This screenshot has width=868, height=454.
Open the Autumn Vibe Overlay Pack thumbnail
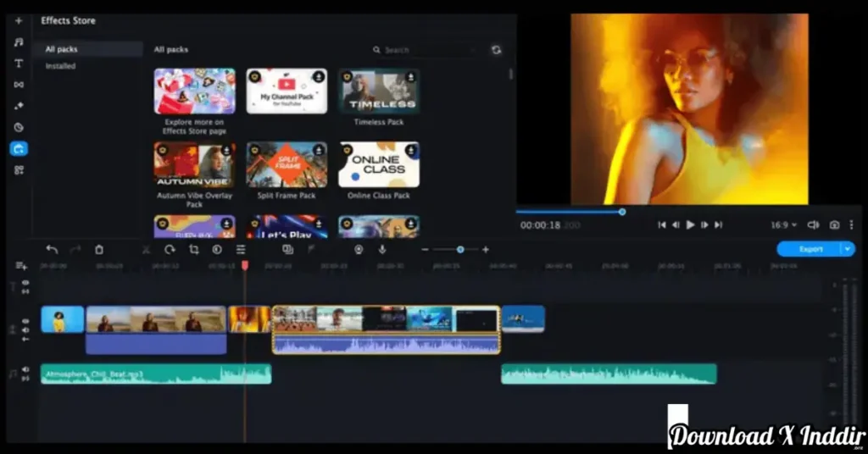(194, 164)
